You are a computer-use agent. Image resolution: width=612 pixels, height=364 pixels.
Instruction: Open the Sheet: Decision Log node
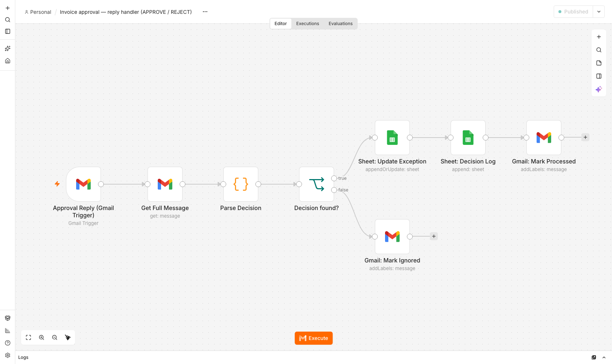pyautogui.click(x=468, y=138)
